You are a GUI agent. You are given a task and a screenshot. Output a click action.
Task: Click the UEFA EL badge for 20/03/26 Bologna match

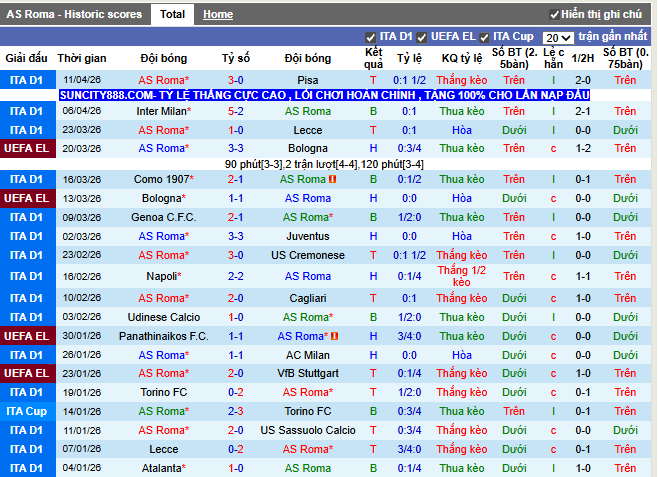point(26,148)
